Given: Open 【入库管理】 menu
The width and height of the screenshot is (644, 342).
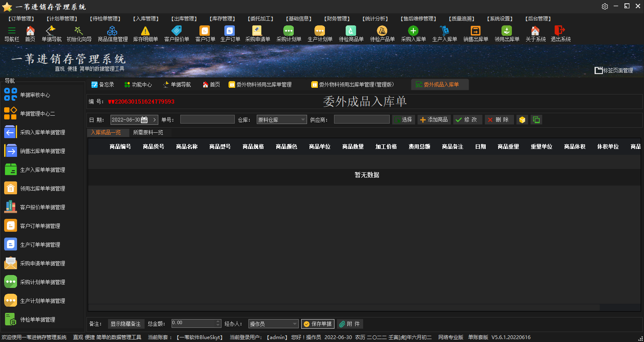Looking at the screenshot, I should (146, 19).
